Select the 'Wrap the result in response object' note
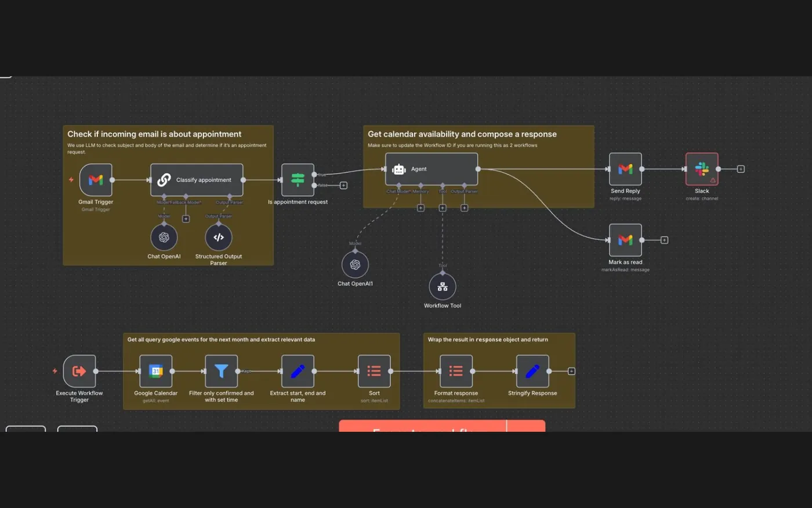This screenshot has height=508, width=812. click(x=499, y=370)
